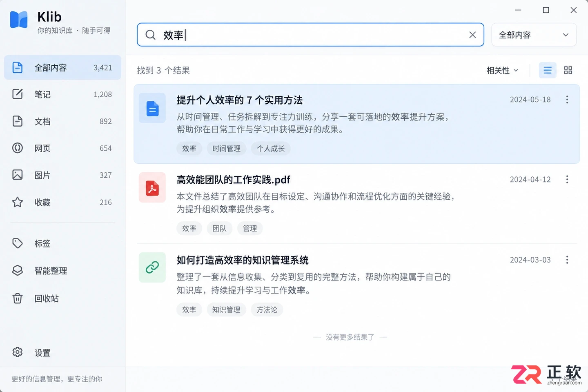
Task: Select 全部内容 in the sidebar
Action: (x=62, y=67)
